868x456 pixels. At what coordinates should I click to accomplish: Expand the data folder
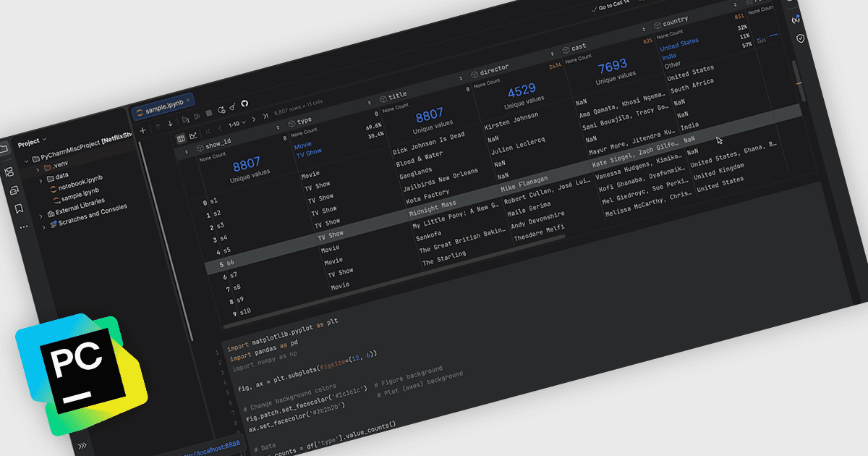(41, 180)
